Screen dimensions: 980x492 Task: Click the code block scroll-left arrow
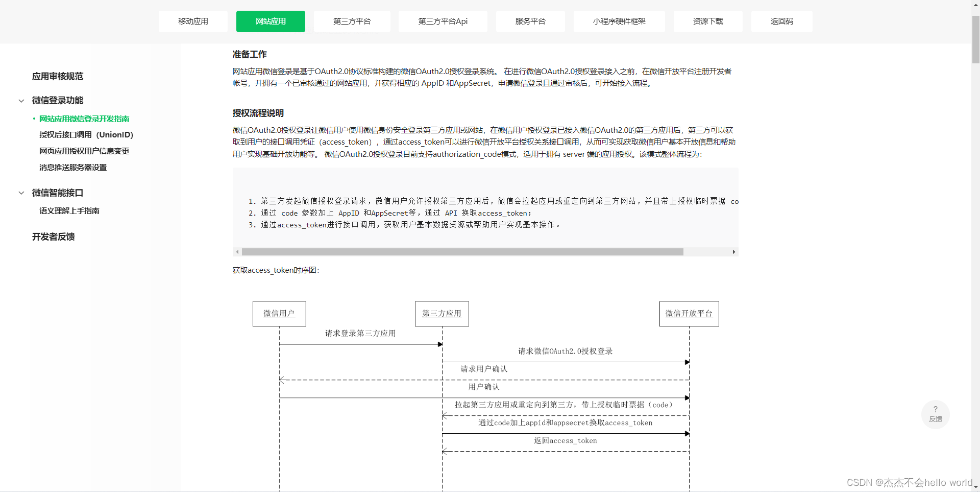click(x=237, y=252)
